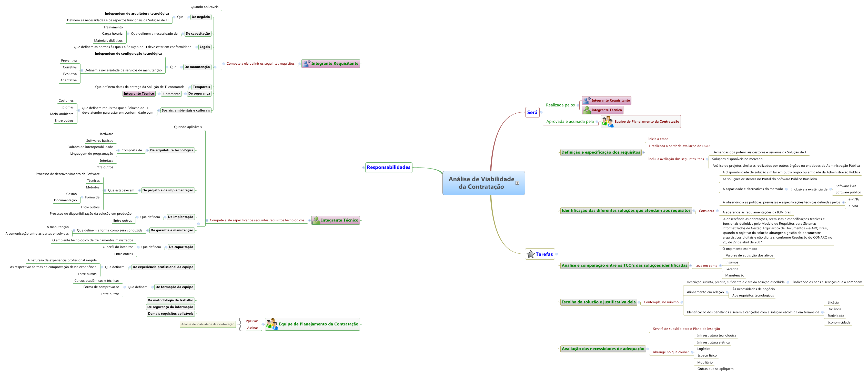Click the 'Análise de Viabilidade da Contratação' label box
Image resolution: width=868 pixels, height=376 pixels.
208,324
